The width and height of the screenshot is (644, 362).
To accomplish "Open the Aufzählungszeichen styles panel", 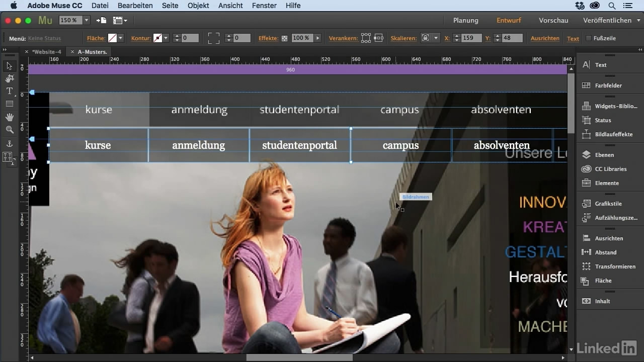I will click(610, 218).
